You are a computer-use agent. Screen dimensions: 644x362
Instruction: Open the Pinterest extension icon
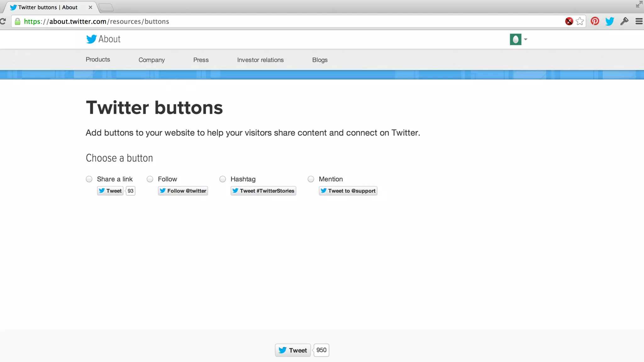pos(595,21)
